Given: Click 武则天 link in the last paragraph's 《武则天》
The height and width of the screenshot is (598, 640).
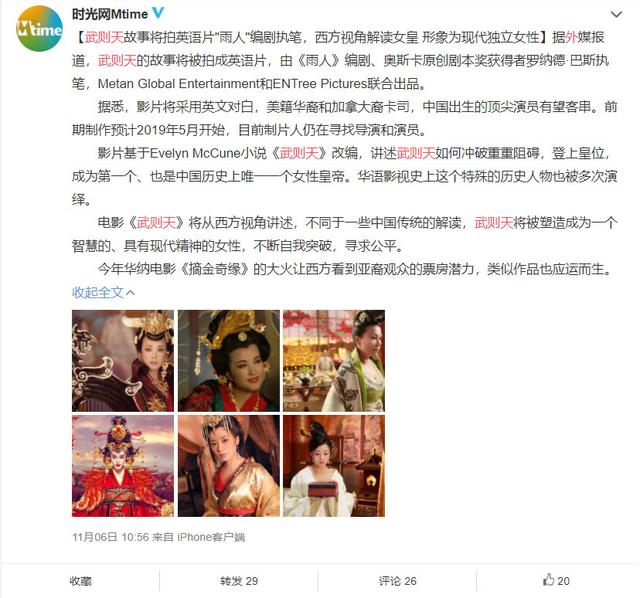Looking at the screenshot, I should (156, 223).
